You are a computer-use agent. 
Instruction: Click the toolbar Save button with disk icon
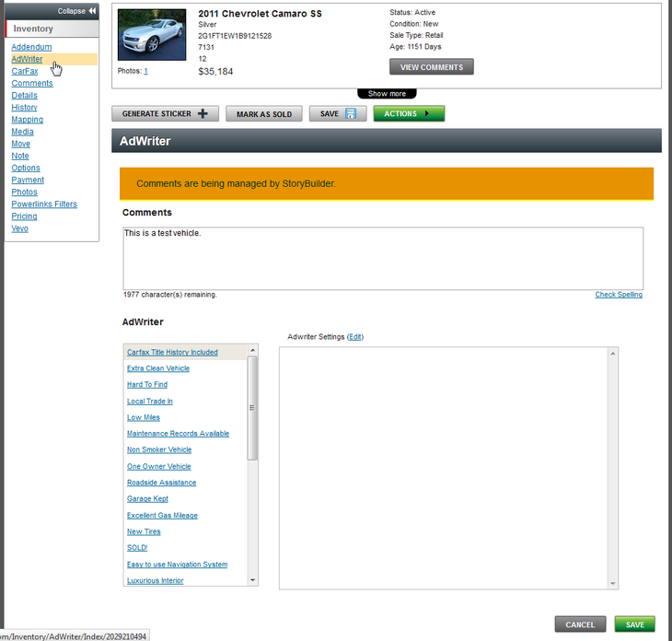click(338, 113)
